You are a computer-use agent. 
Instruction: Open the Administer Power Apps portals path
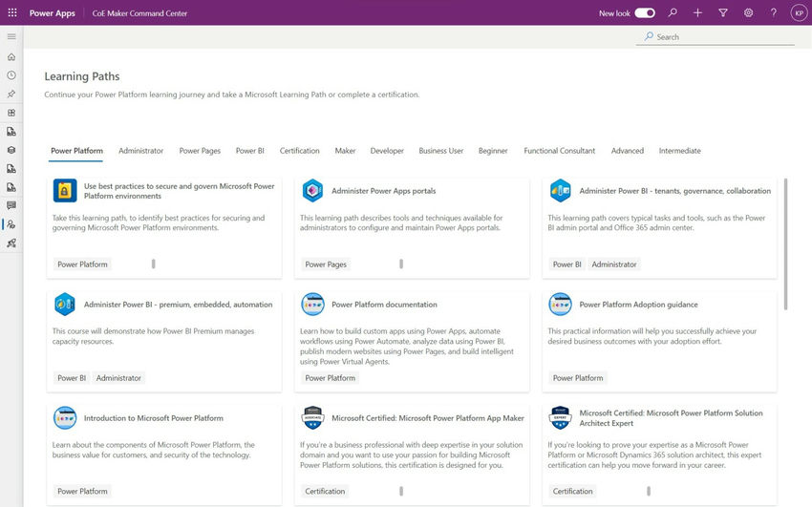[383, 191]
